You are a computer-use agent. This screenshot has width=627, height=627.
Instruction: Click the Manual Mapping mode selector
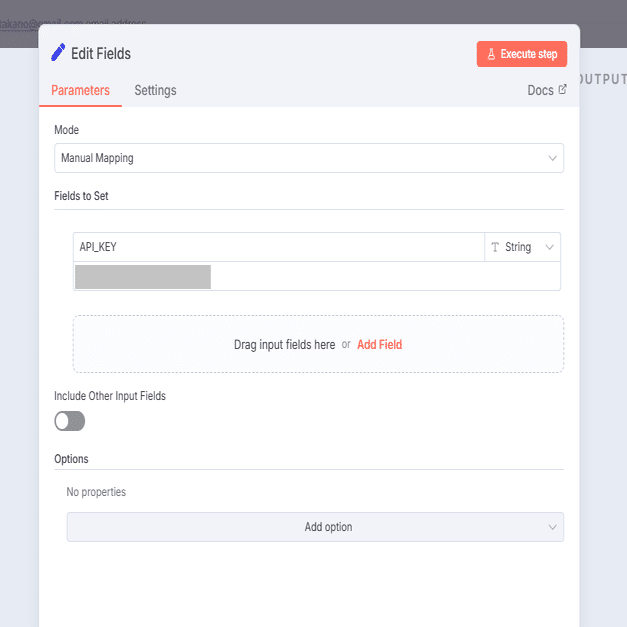pos(300,158)
